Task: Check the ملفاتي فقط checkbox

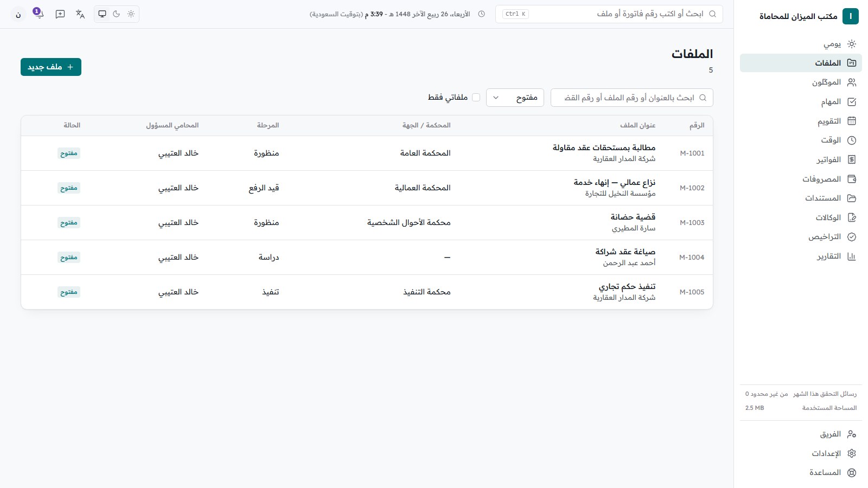Action: click(x=476, y=98)
